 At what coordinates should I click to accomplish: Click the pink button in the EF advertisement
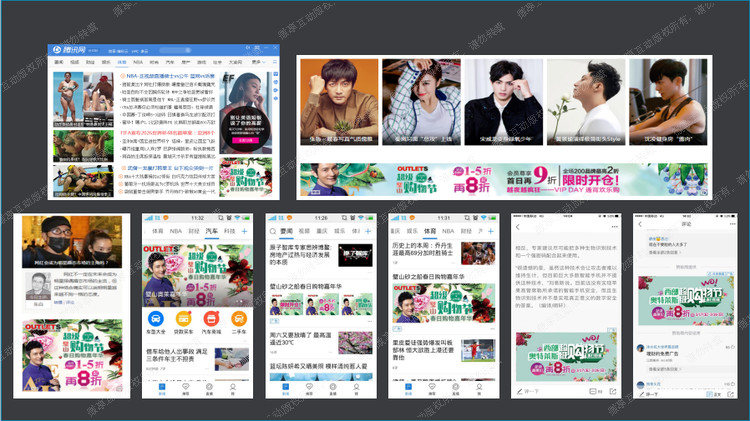[245, 140]
